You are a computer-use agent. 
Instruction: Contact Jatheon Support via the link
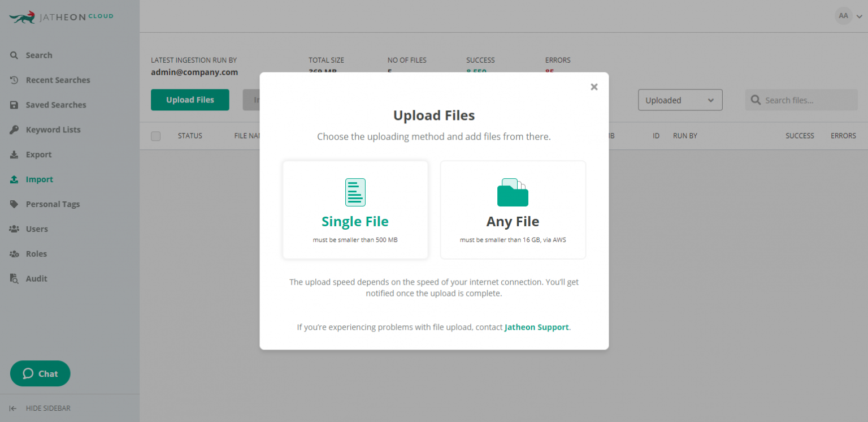click(x=536, y=327)
